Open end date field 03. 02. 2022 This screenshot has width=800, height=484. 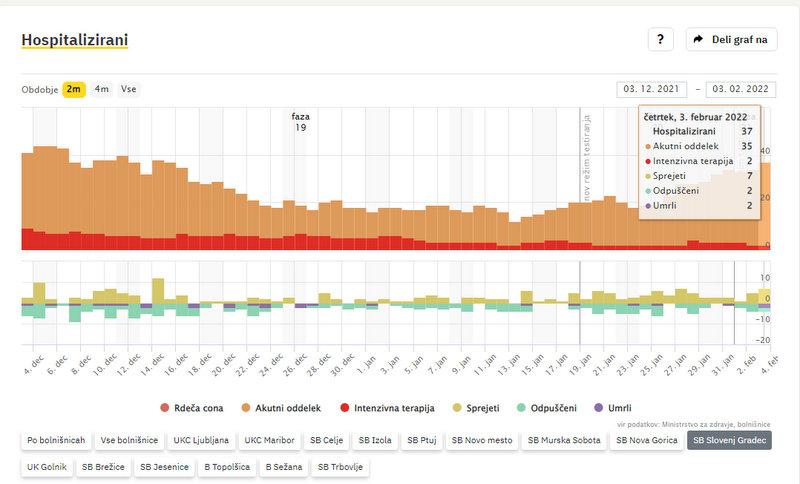tap(741, 89)
